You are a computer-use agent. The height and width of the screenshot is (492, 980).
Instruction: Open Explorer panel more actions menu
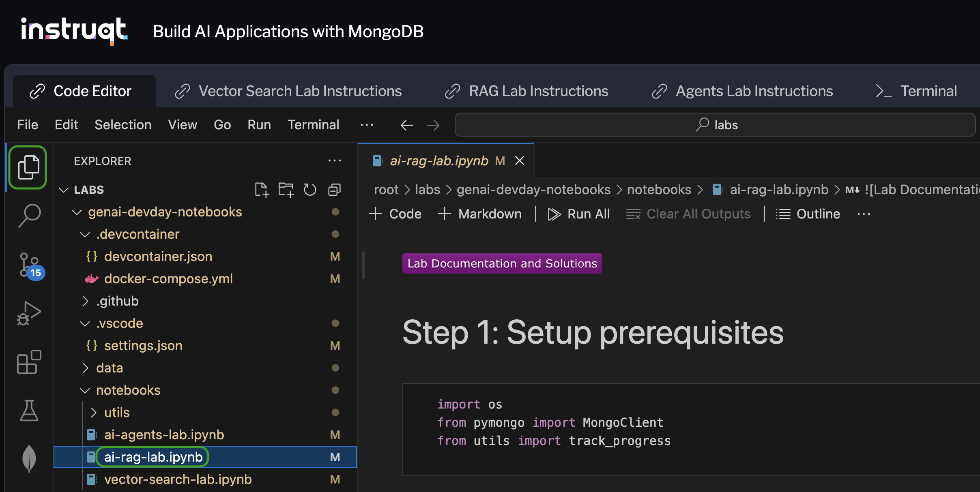pyautogui.click(x=335, y=161)
